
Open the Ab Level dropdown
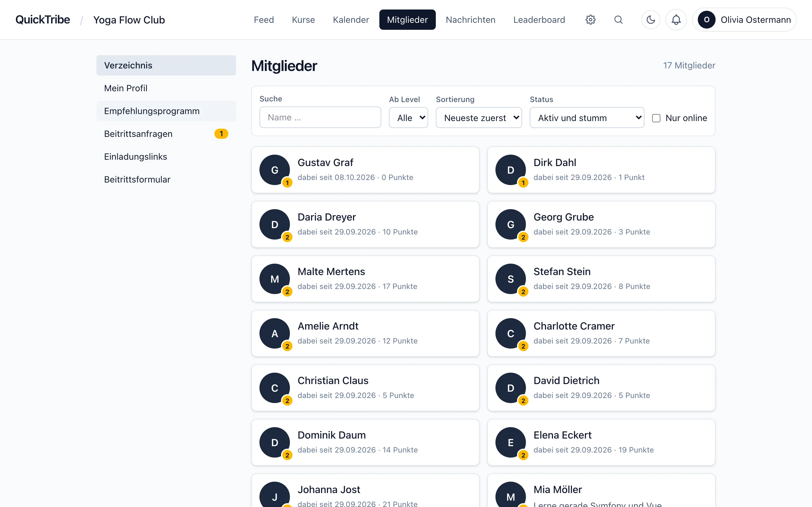click(x=408, y=118)
